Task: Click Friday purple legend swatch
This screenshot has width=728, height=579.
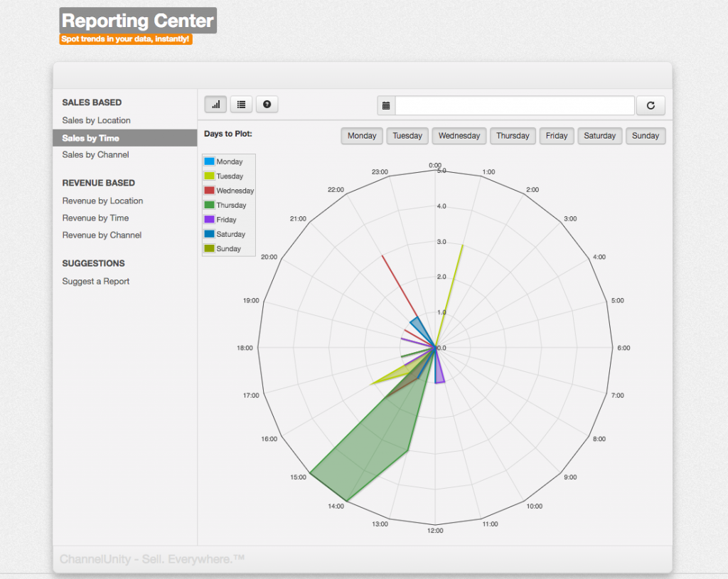Action: [209, 220]
